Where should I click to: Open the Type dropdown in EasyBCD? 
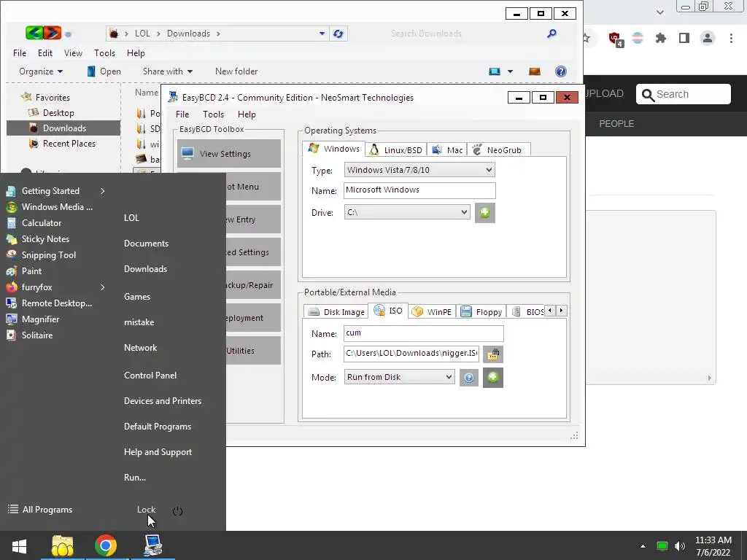coord(419,170)
